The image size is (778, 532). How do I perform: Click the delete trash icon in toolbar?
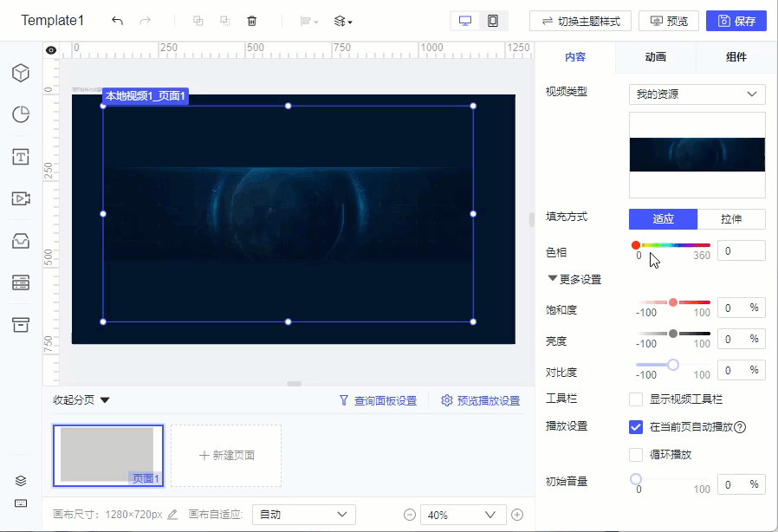coord(252,21)
